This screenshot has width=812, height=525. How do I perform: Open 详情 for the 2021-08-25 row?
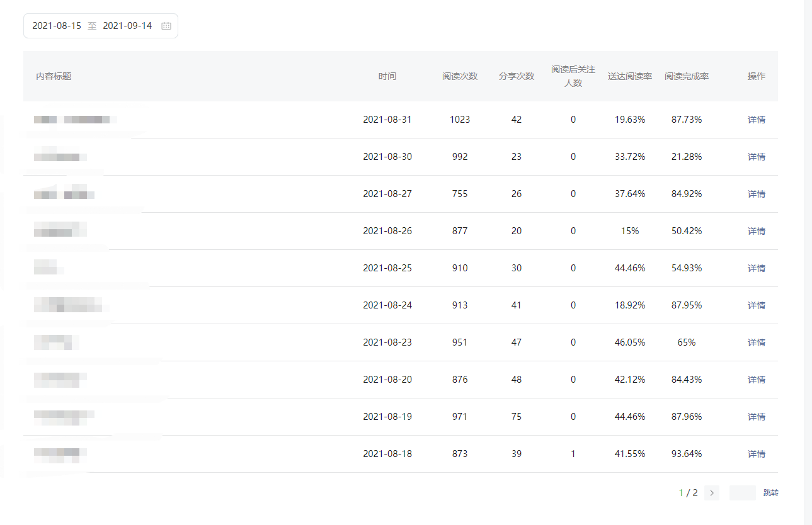(x=756, y=268)
